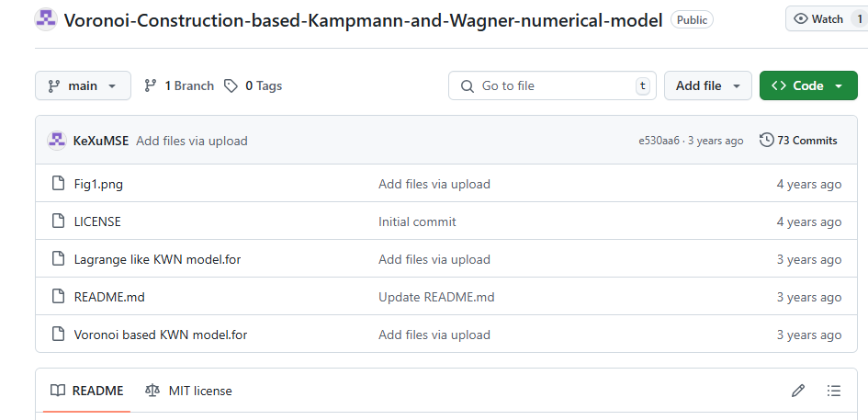The width and height of the screenshot is (868, 420).
Task: Open commit hash e530aa6 link
Action: pos(659,141)
